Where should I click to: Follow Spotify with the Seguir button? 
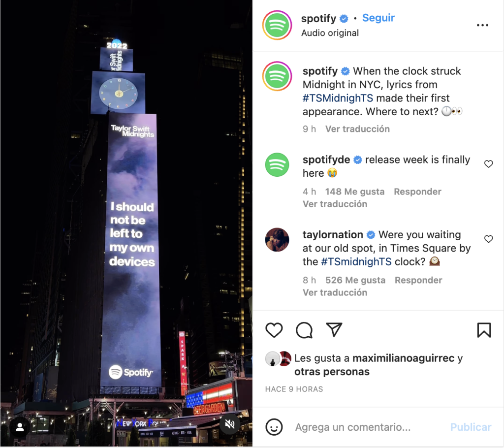coord(378,18)
